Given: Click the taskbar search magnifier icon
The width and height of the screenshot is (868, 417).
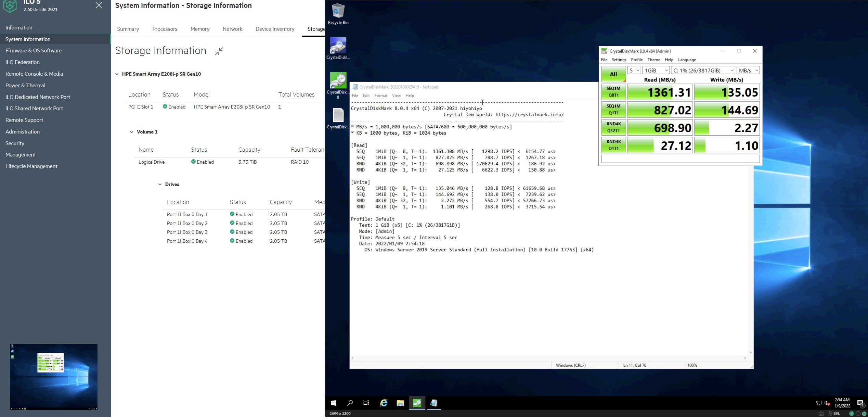Looking at the screenshot, I should pyautogui.click(x=350, y=403).
